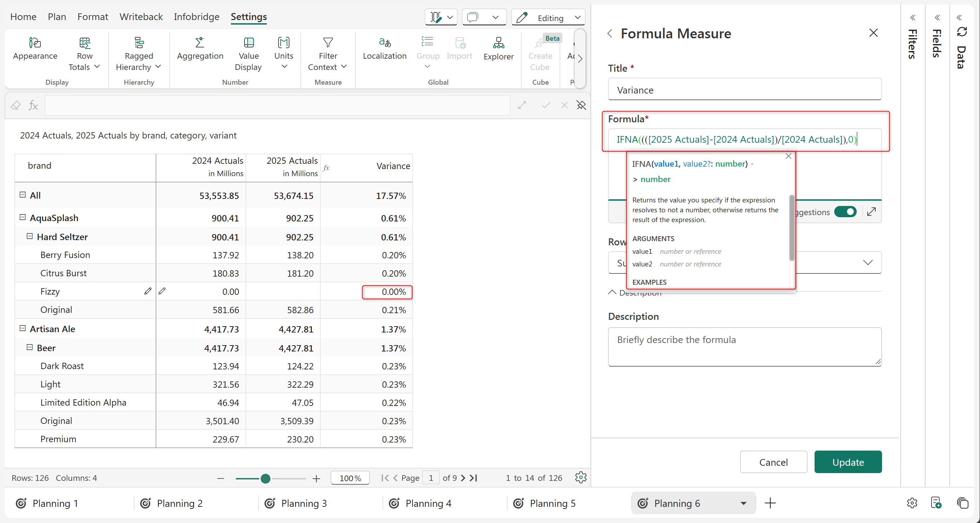Toggle the suggestions switch off
This screenshot has height=523, width=980.
(x=845, y=212)
